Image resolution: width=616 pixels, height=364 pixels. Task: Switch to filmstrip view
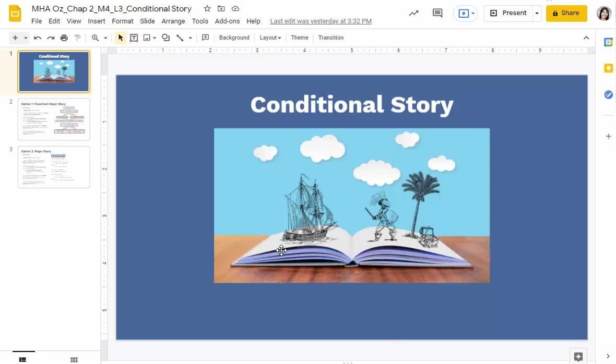point(23,359)
